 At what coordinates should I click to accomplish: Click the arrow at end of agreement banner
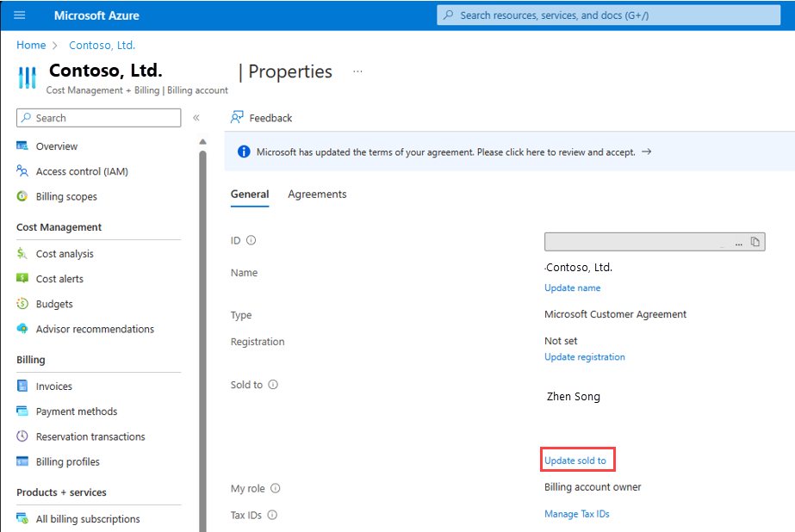pyautogui.click(x=647, y=152)
